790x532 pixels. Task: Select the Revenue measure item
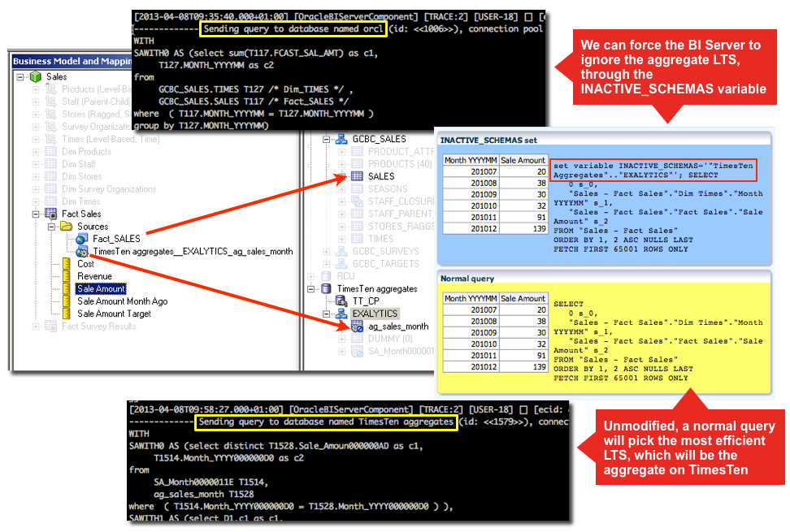point(94,276)
